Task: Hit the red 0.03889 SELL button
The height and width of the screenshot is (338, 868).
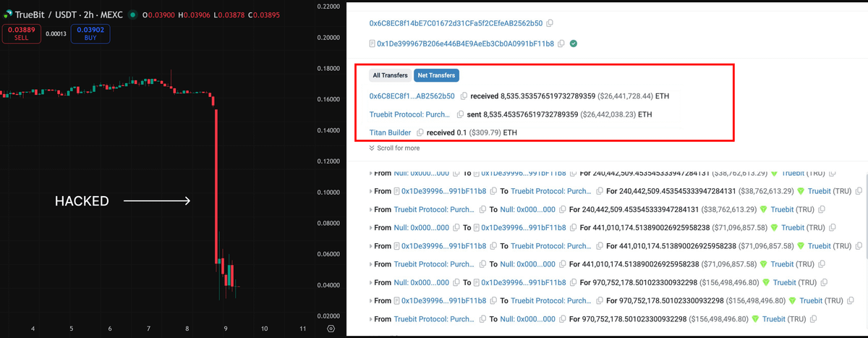Action: tap(22, 33)
